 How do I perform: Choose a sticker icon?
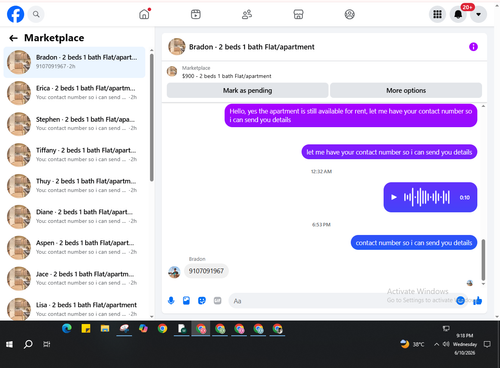tap(202, 301)
